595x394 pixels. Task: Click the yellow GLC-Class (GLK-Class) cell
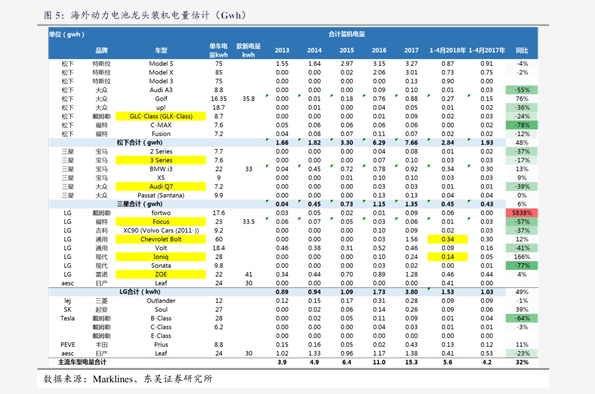coord(161,116)
